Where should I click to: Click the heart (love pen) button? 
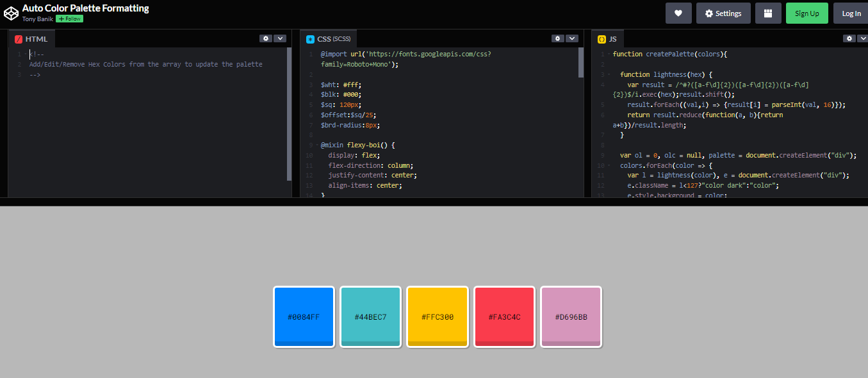678,13
